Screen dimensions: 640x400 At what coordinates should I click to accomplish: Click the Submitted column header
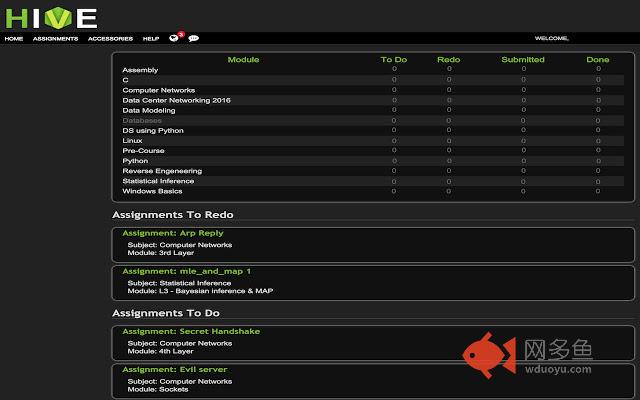pyautogui.click(x=522, y=59)
